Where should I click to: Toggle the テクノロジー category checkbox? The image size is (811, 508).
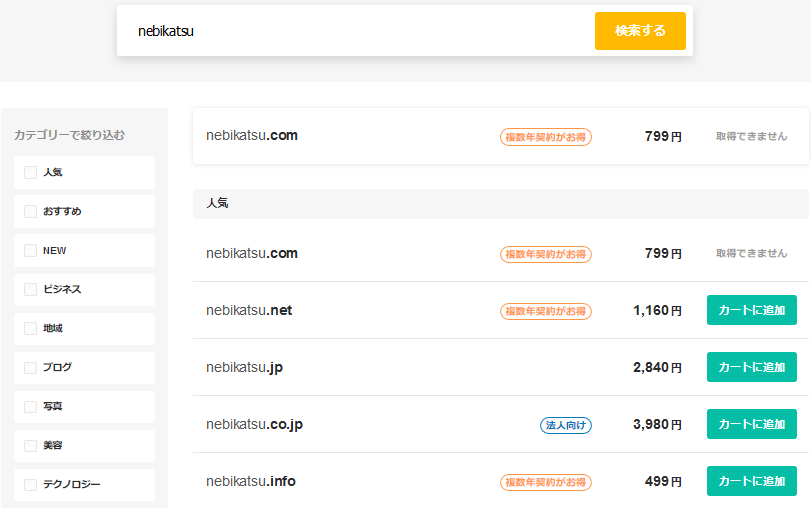point(30,484)
